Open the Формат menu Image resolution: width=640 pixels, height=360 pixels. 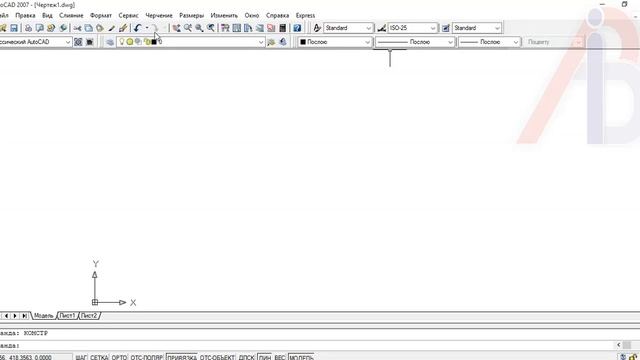point(101,15)
